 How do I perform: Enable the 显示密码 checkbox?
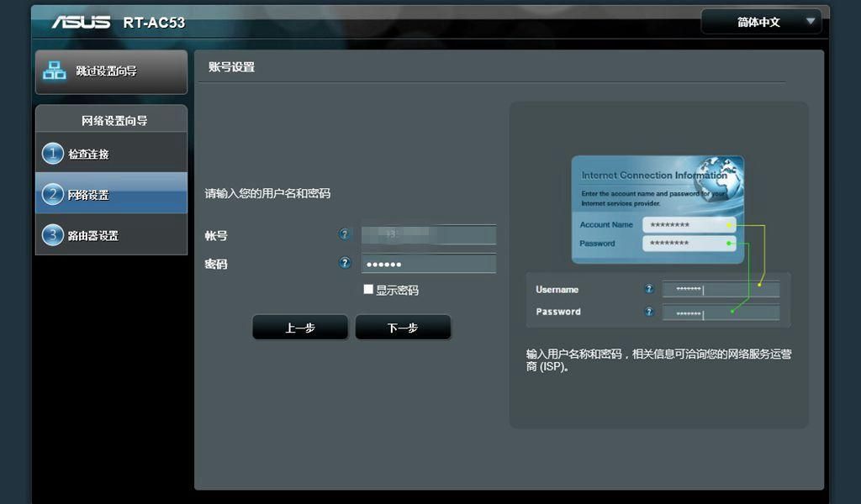pos(368,289)
